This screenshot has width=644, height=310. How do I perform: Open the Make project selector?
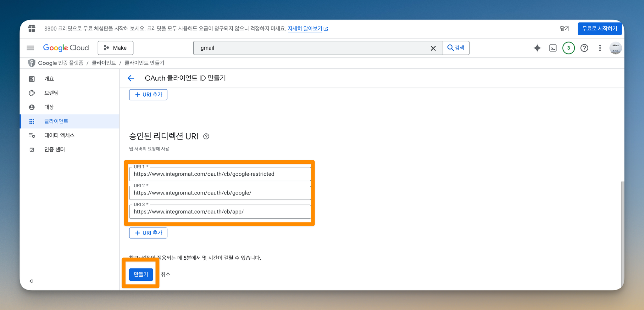(x=115, y=48)
